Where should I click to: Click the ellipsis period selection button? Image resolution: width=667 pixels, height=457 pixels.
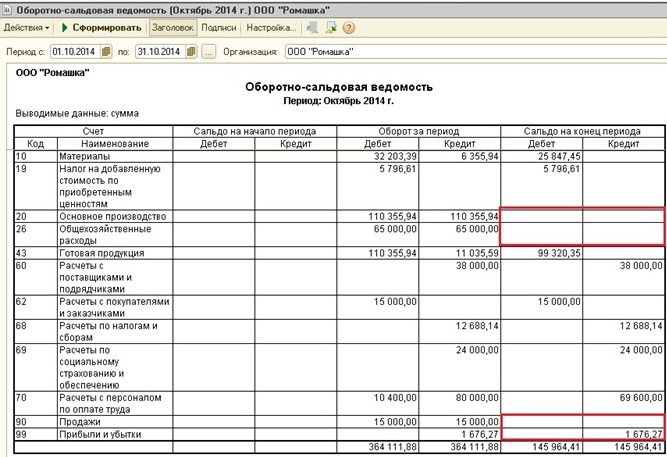(208, 52)
